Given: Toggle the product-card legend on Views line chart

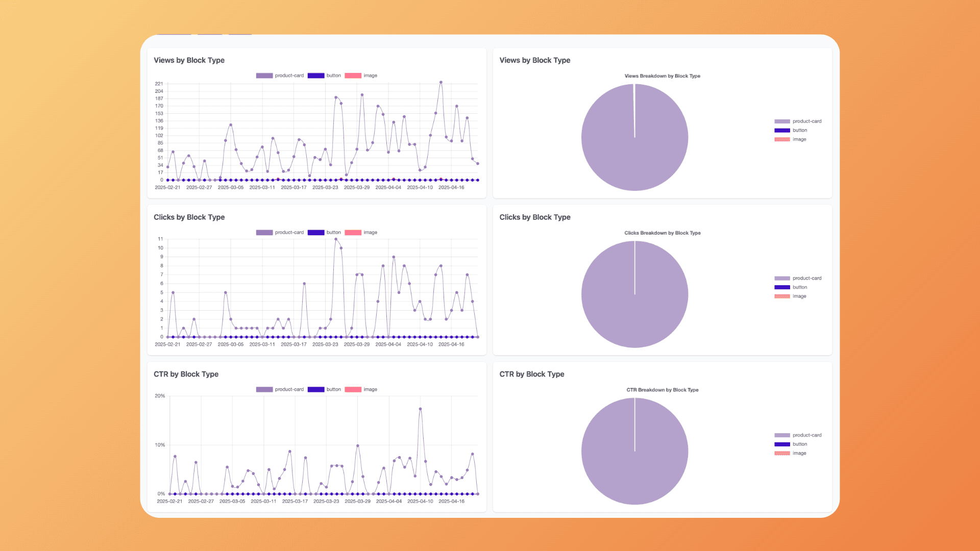Looking at the screenshot, I should pos(280,75).
